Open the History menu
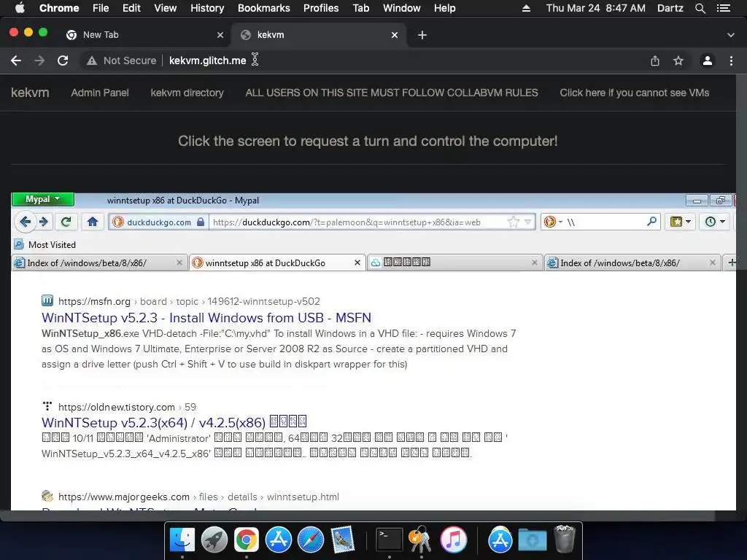This screenshot has width=747, height=560. point(207,8)
